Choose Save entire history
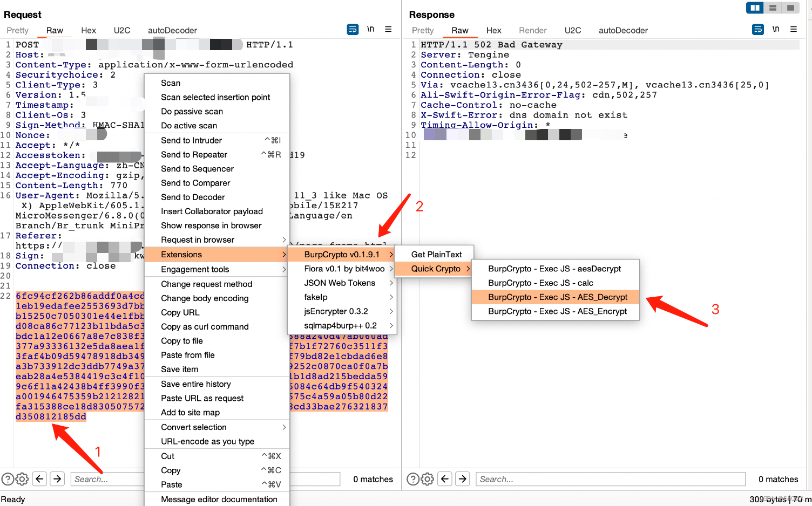 point(217,384)
